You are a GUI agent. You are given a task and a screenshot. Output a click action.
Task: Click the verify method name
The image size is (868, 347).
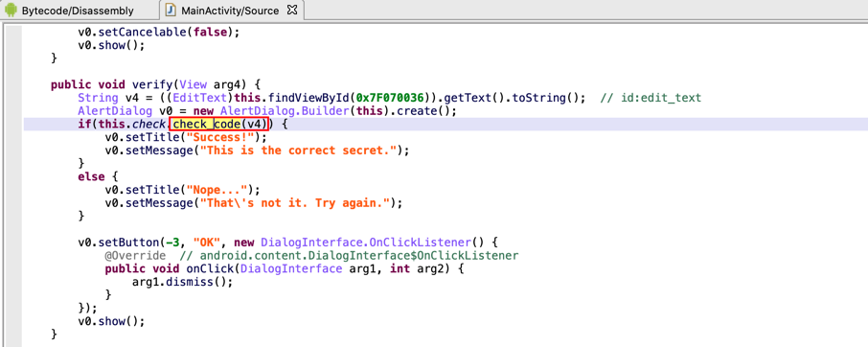[152, 84]
